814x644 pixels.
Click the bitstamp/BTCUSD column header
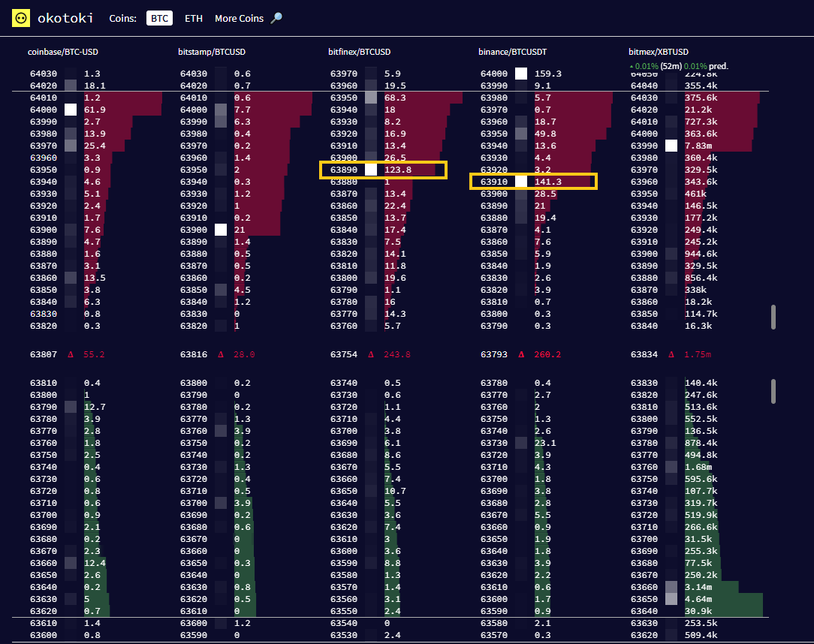(x=212, y=52)
